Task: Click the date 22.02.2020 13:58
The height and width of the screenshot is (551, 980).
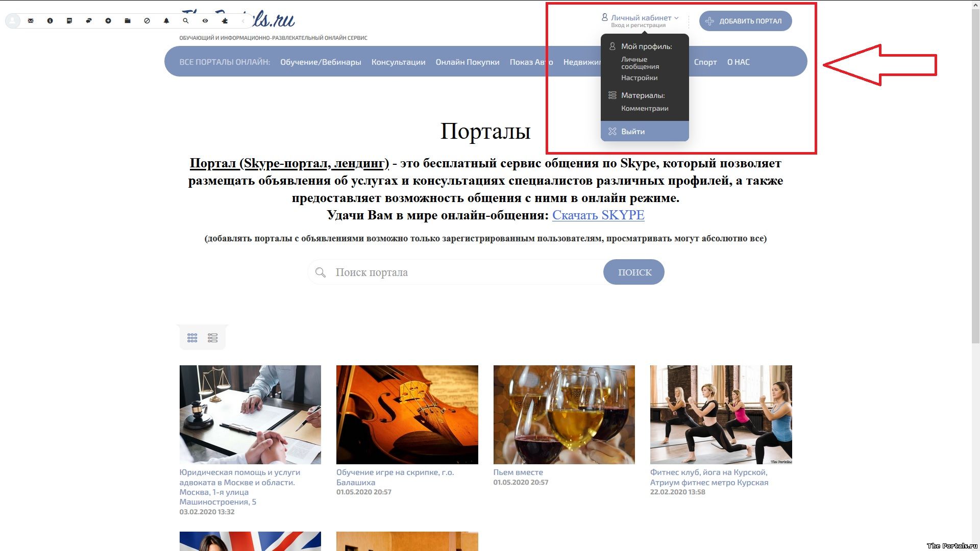Action: coord(678,492)
